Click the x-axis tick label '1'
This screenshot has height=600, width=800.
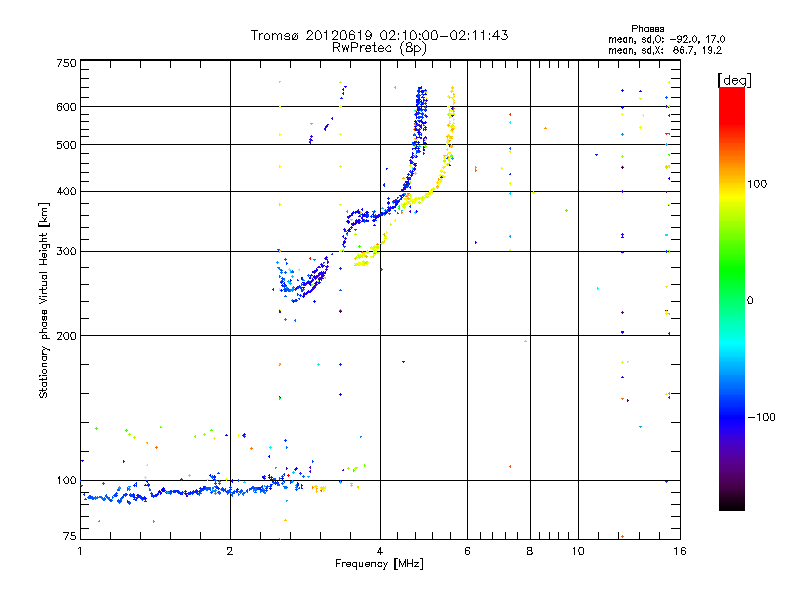pyautogui.click(x=80, y=551)
